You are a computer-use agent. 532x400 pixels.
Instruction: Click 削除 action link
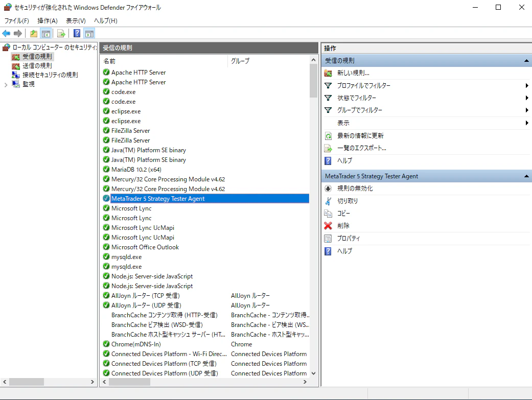[x=343, y=226]
